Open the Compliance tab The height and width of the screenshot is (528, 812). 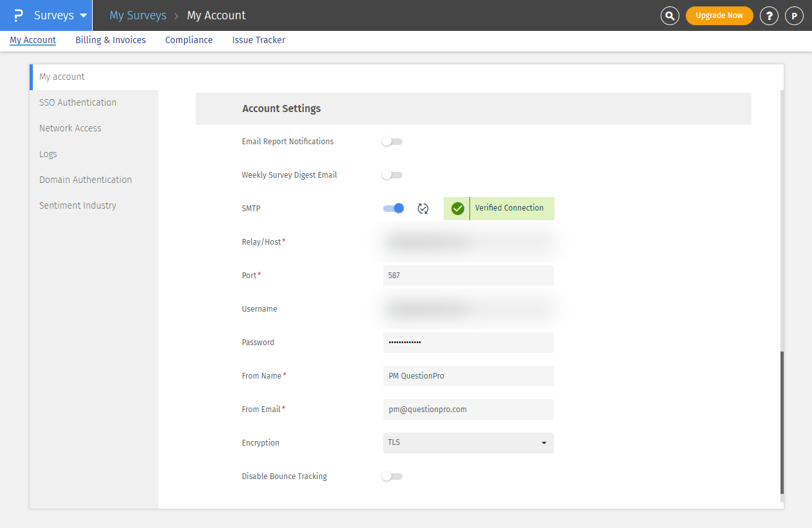click(189, 40)
